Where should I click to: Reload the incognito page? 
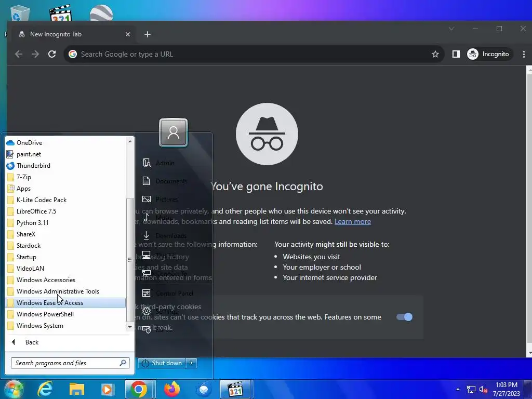pos(52,54)
